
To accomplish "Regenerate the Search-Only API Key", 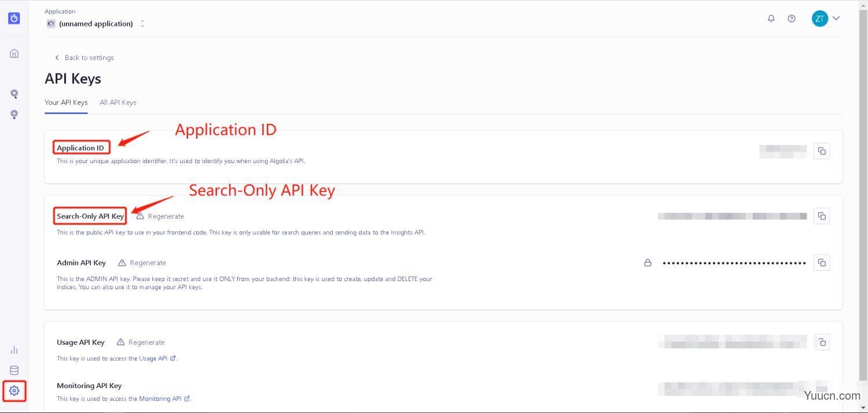I will click(x=160, y=216).
